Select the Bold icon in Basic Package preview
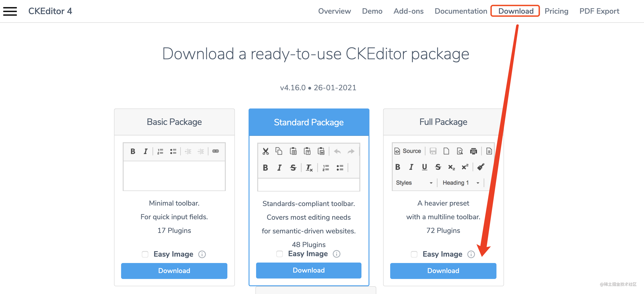The width and height of the screenshot is (644, 294). (x=133, y=151)
